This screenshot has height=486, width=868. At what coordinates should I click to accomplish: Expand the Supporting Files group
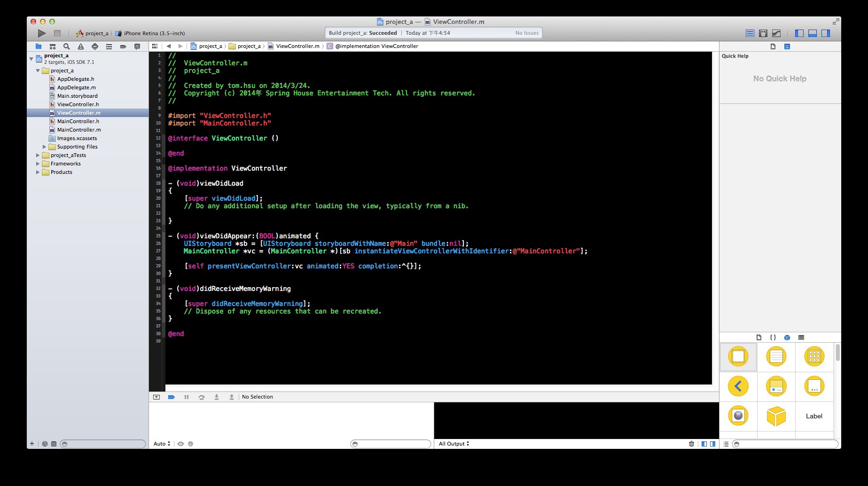click(x=45, y=147)
